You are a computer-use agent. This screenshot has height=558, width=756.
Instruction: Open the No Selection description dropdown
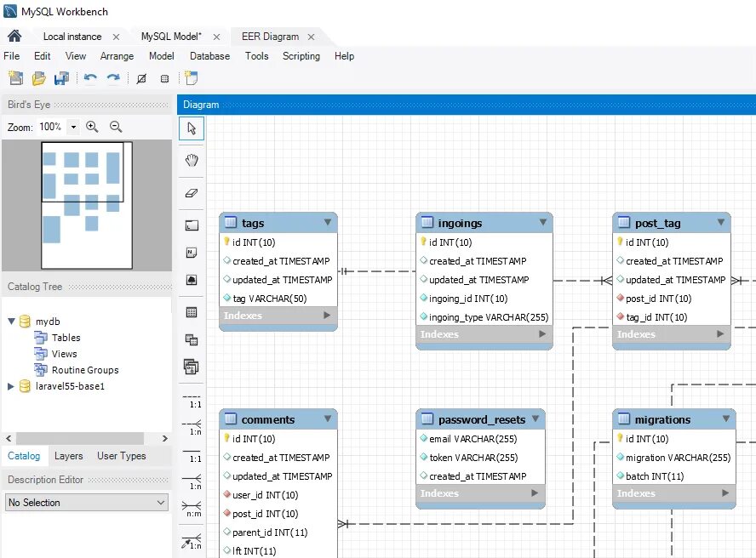coord(87,502)
